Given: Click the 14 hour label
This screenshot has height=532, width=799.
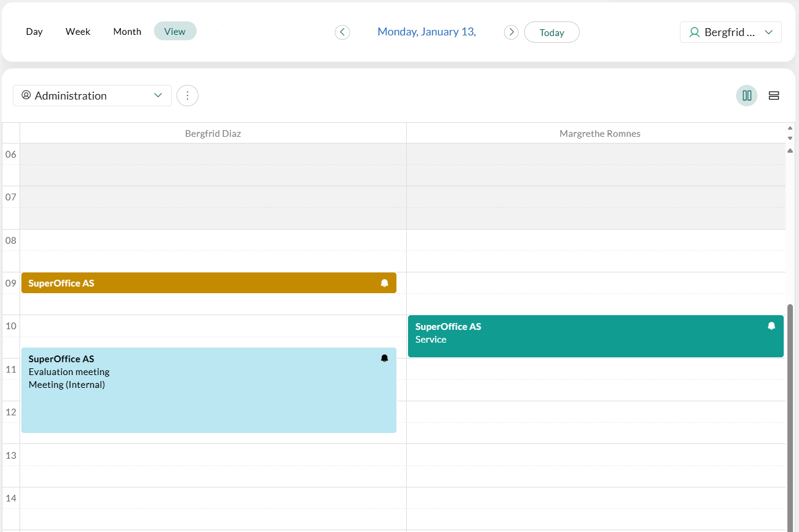Looking at the screenshot, I should pyautogui.click(x=10, y=498).
